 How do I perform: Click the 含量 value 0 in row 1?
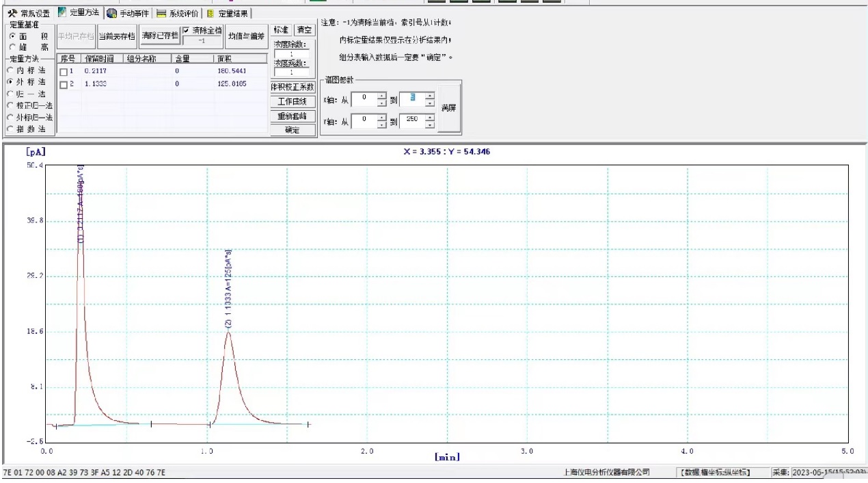pyautogui.click(x=176, y=71)
